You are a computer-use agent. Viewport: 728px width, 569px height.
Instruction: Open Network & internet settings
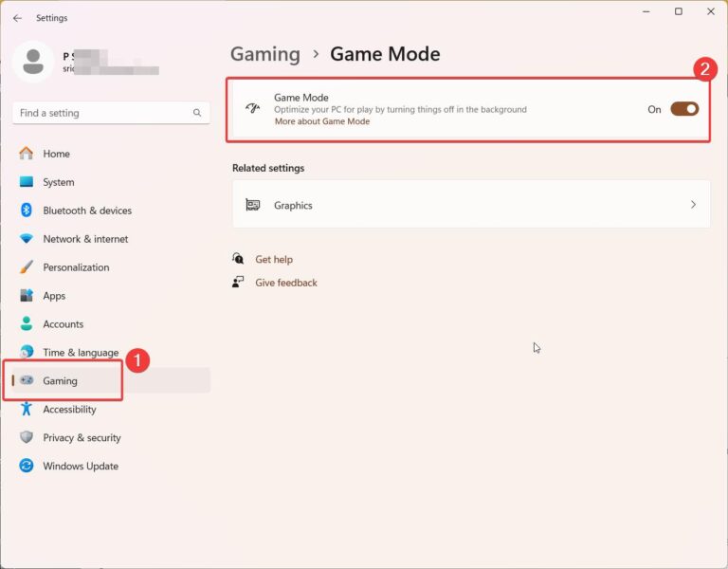111,239
